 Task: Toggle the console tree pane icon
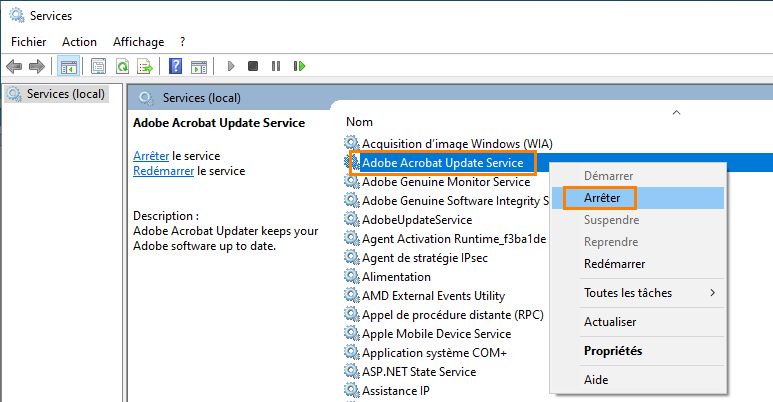tap(68, 66)
